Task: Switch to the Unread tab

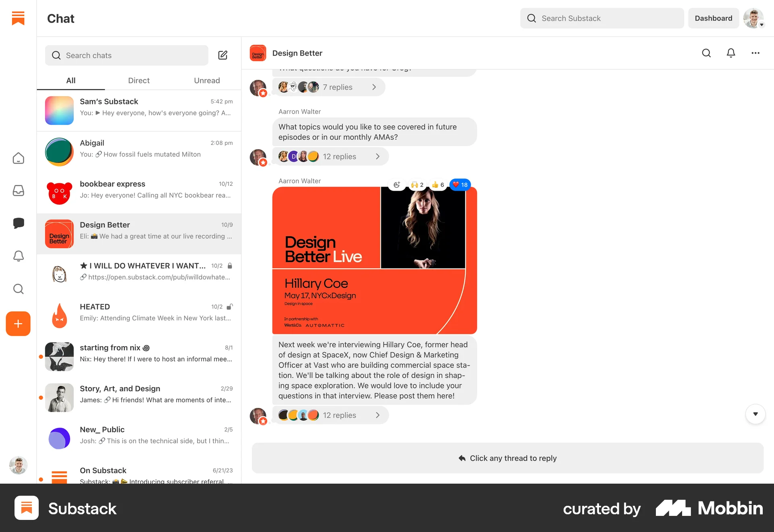Action: coord(207,80)
